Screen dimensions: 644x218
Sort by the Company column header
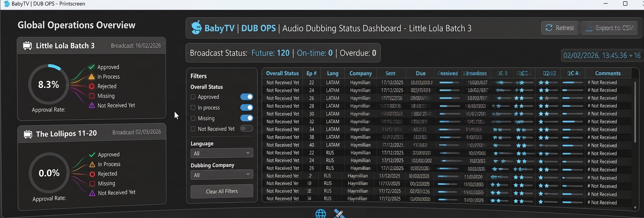(361, 73)
